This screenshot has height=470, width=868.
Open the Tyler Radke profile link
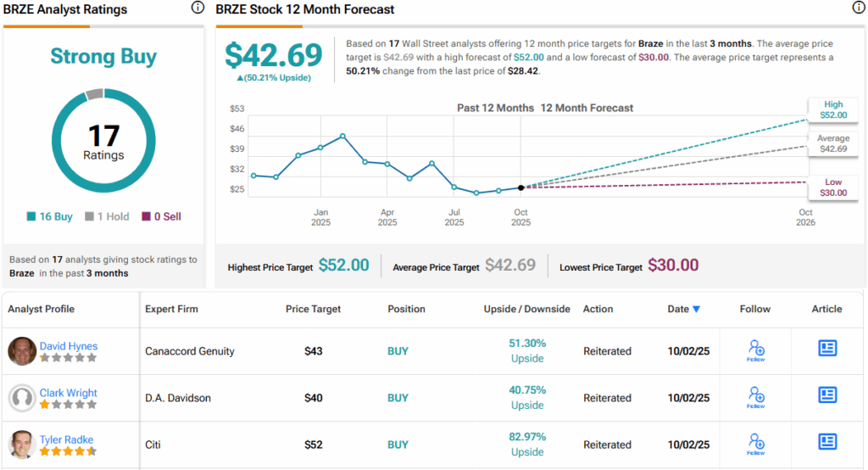(x=68, y=439)
